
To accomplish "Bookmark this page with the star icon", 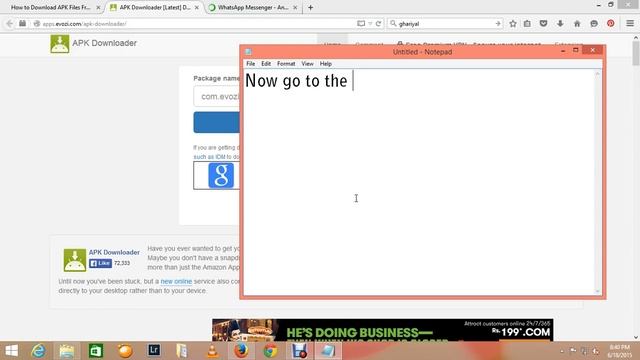I will pyautogui.click(x=513, y=24).
